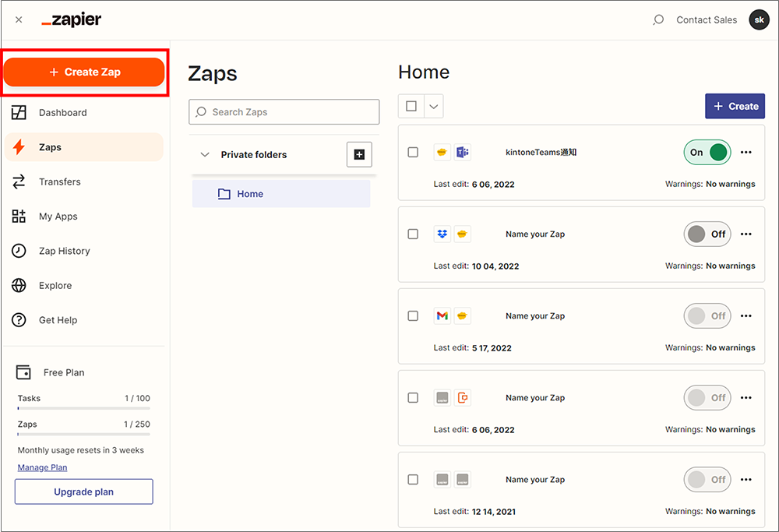Screen dimensions: 779x532
Task: Check the Zap edited 6 06, 2022 that is off
Action: [413, 398]
